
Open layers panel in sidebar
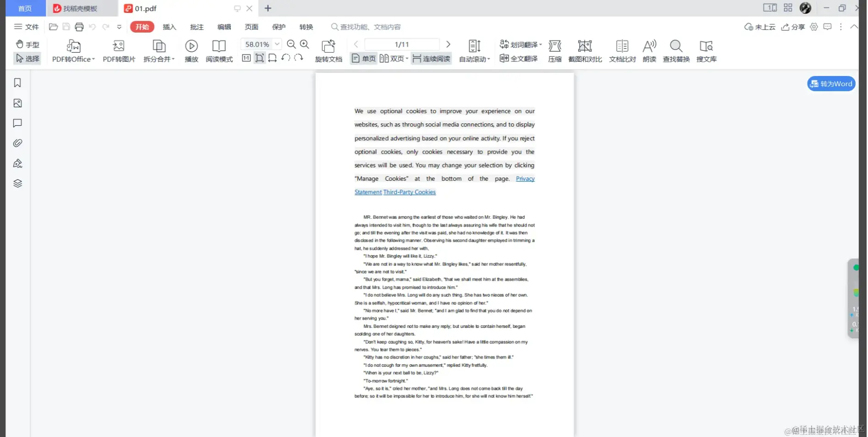point(17,183)
